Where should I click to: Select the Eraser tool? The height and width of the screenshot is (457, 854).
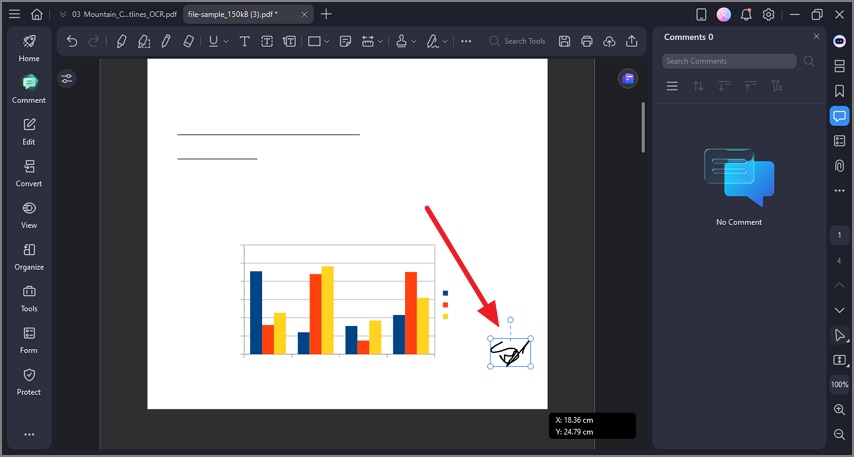click(x=188, y=41)
